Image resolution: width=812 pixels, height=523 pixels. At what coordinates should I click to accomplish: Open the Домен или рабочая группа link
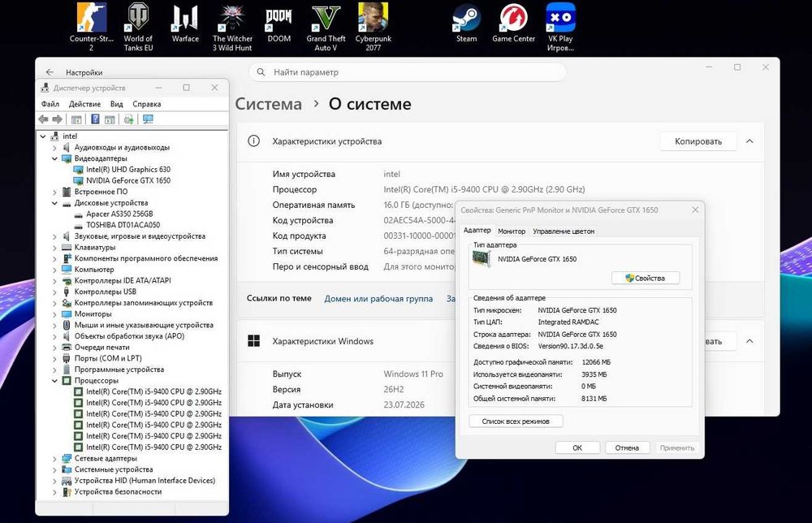pyautogui.click(x=378, y=299)
